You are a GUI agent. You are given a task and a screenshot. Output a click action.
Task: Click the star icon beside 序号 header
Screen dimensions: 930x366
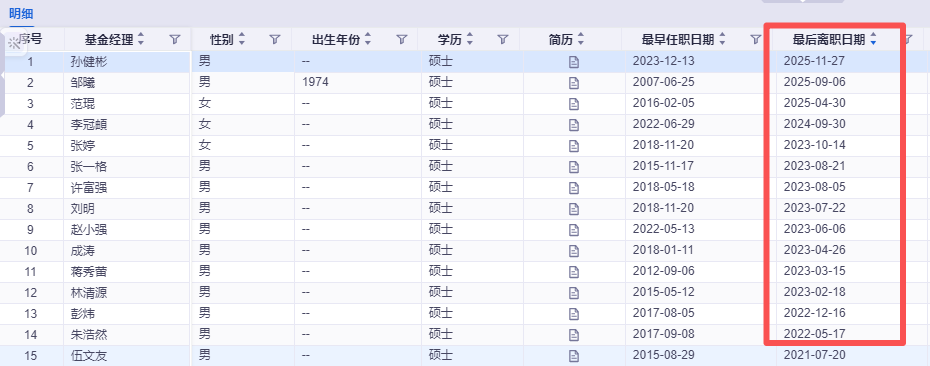point(13,43)
